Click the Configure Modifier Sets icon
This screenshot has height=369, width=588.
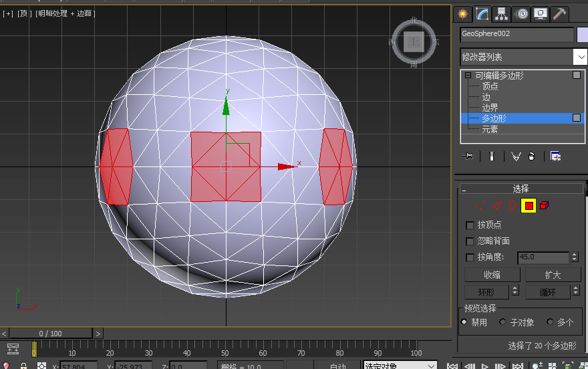coord(555,156)
